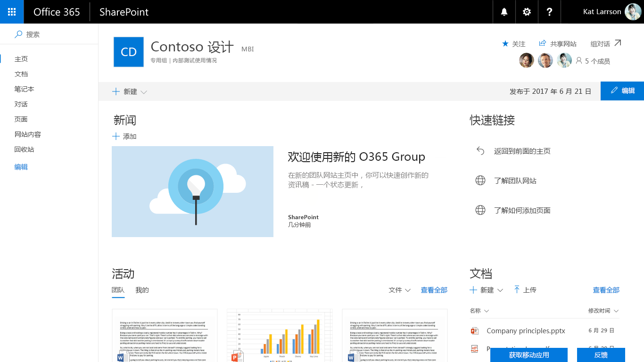Viewport: 644px width, 362px height.
Task: Click the plus icon for 添加 news
Action: 116,136
